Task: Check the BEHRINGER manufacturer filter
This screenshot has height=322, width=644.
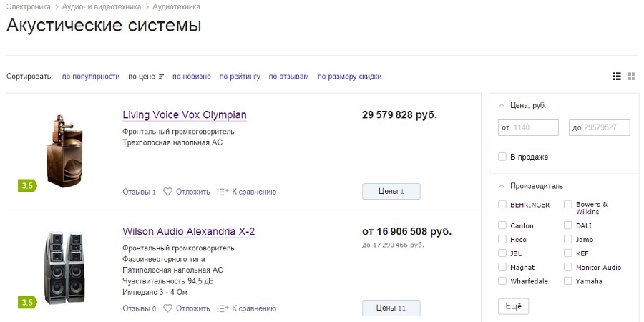Action: point(502,205)
